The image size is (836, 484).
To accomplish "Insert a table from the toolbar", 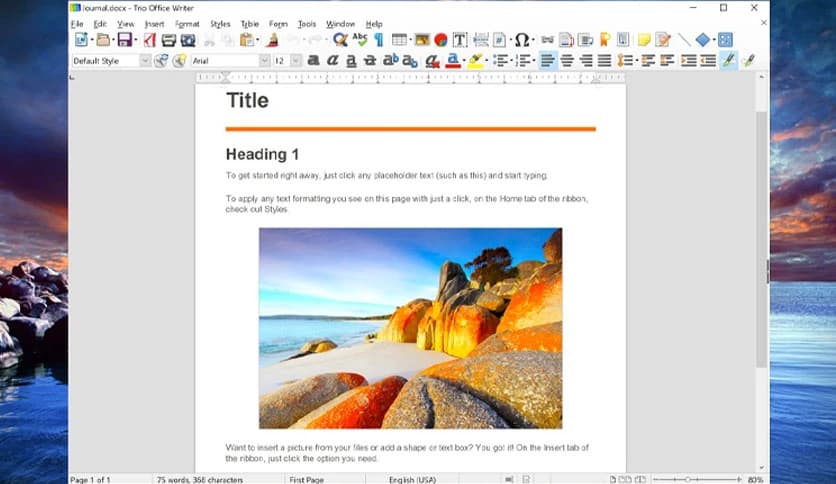I will (x=400, y=40).
